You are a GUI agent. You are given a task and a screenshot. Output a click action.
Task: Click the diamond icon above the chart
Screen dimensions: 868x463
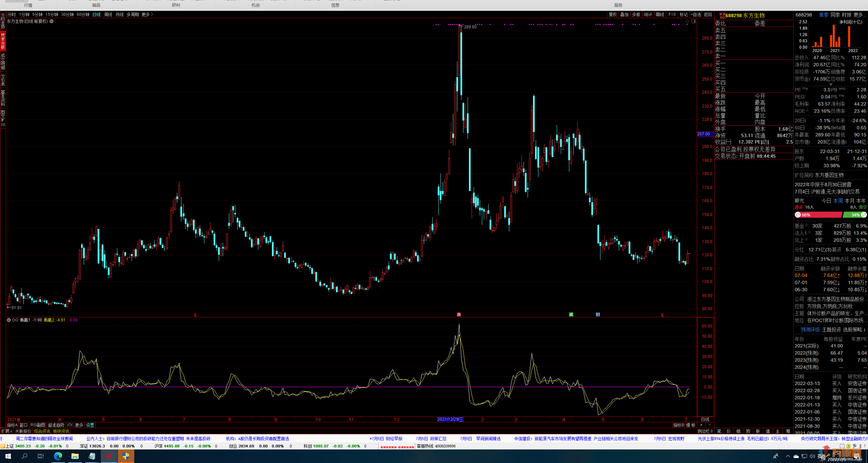687,21
